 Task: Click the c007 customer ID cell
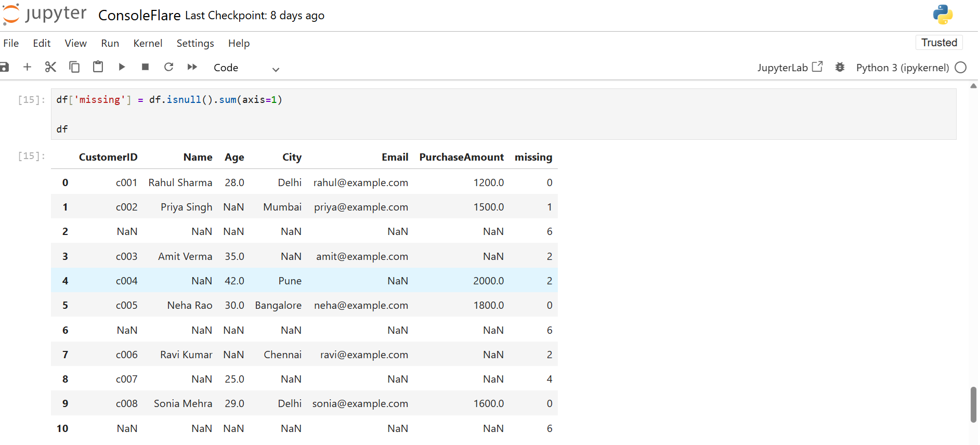pyautogui.click(x=127, y=379)
